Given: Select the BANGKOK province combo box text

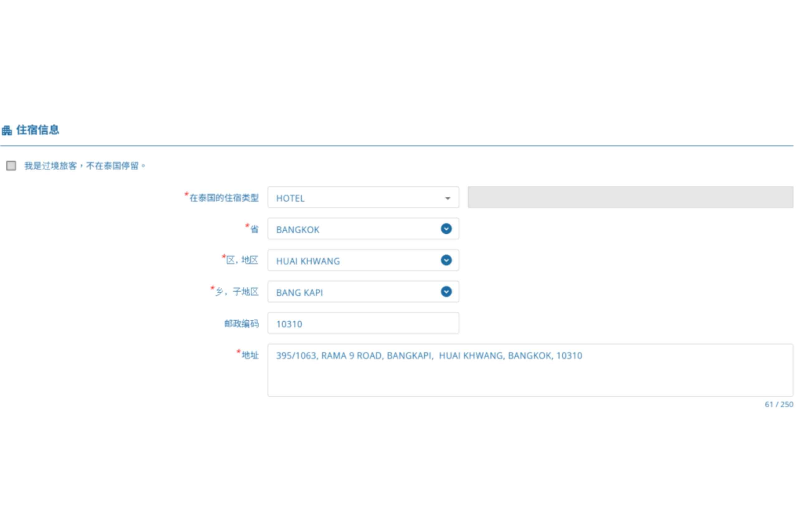Looking at the screenshot, I should point(298,230).
